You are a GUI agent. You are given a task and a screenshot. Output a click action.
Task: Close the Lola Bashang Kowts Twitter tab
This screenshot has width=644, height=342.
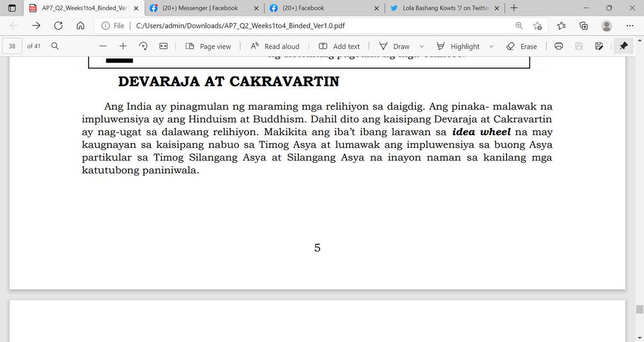[496, 8]
